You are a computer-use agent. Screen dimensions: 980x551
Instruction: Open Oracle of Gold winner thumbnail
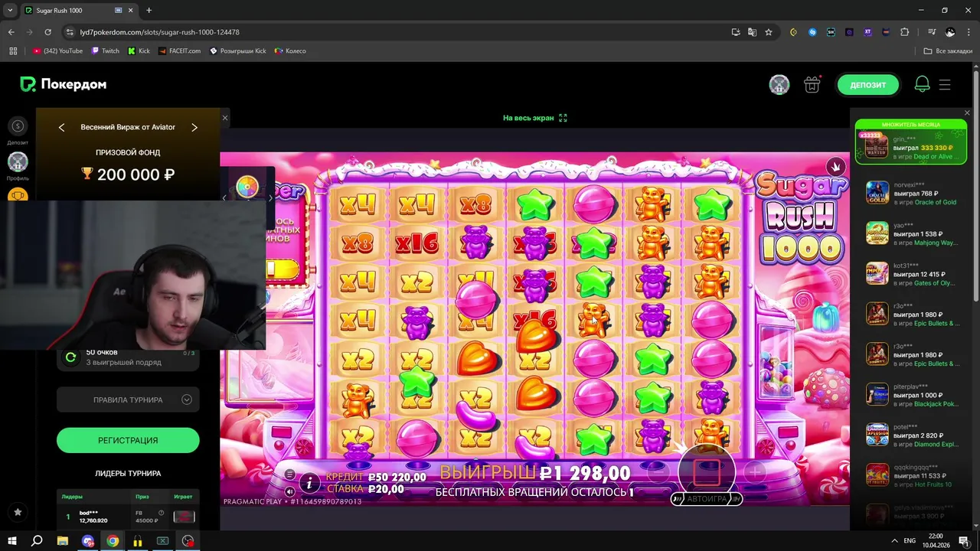point(877,191)
